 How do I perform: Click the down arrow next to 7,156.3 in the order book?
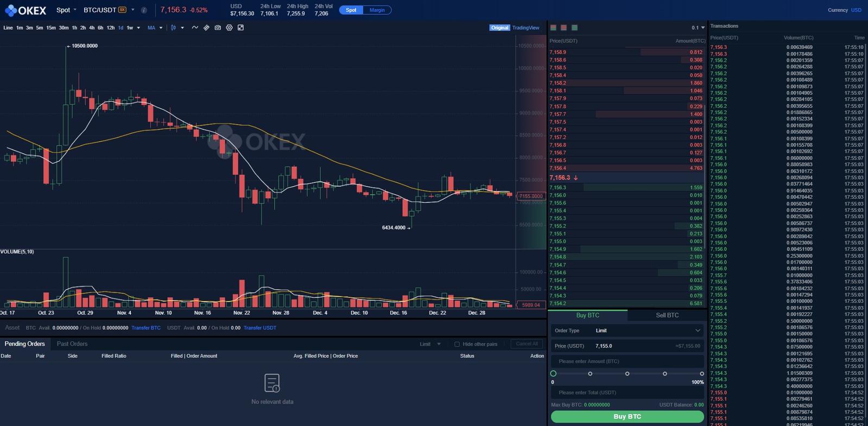pyautogui.click(x=576, y=177)
